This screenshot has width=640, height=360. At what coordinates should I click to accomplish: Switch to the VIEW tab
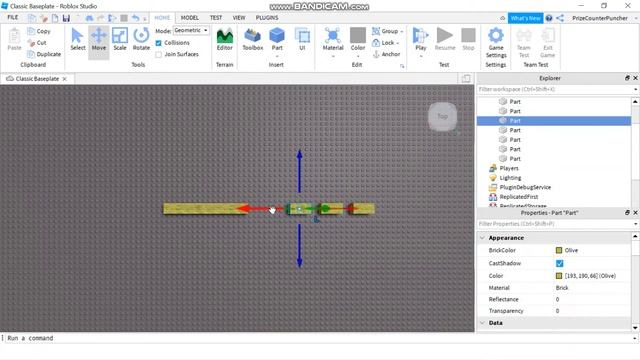coord(239,18)
